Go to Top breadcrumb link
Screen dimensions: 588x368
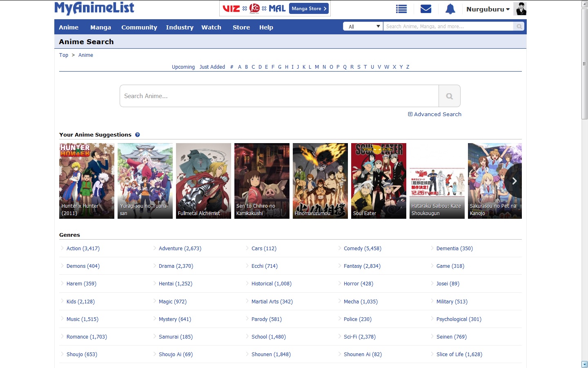pos(64,55)
